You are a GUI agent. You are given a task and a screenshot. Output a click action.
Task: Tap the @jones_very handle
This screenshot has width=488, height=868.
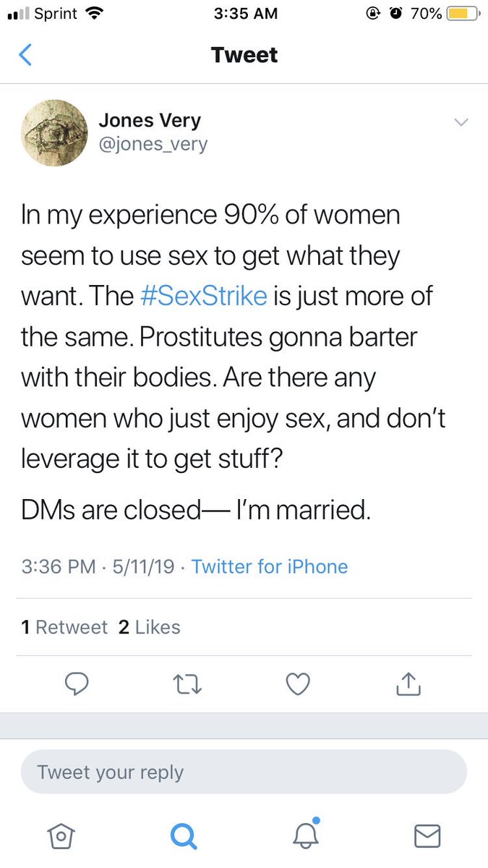153,144
